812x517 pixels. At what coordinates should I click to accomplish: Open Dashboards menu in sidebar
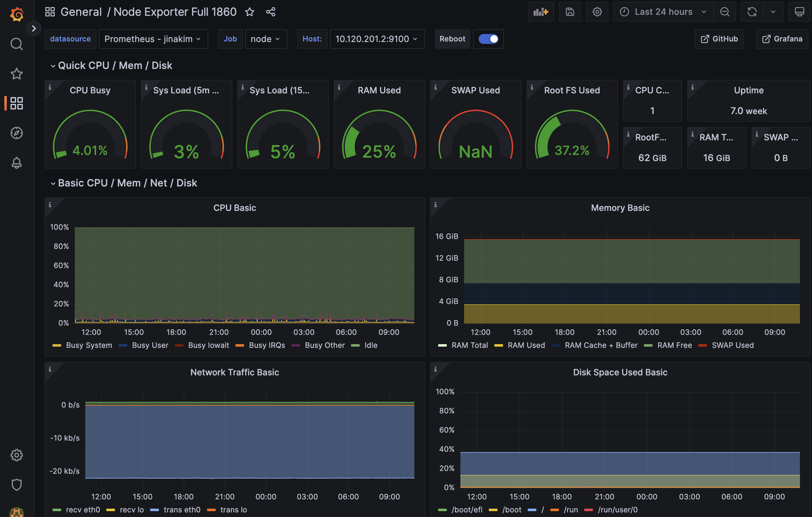click(x=16, y=103)
